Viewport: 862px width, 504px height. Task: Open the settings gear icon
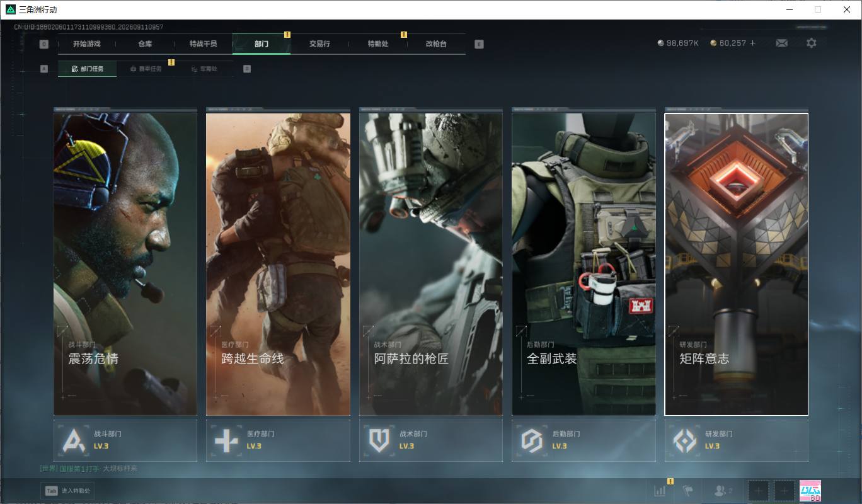point(812,43)
